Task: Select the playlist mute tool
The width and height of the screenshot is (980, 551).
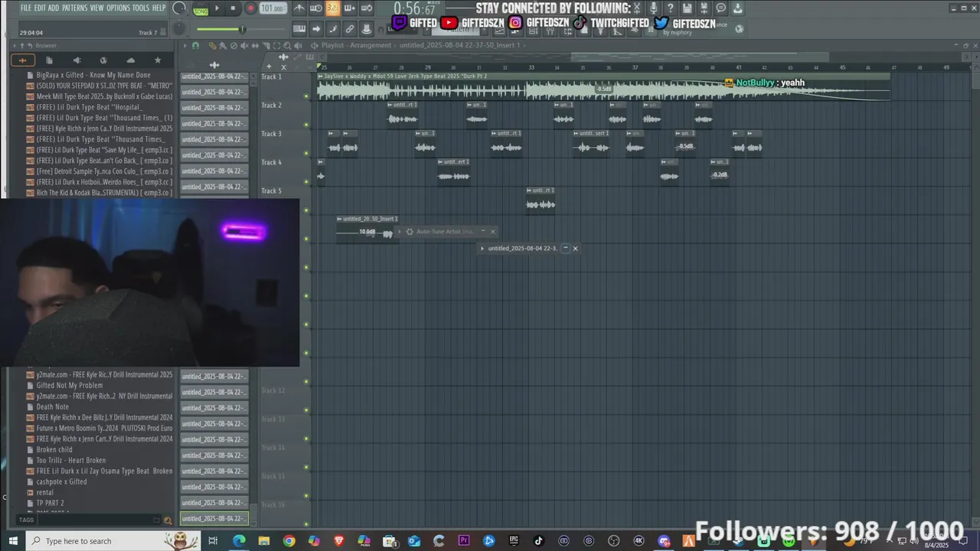Action: [x=244, y=45]
